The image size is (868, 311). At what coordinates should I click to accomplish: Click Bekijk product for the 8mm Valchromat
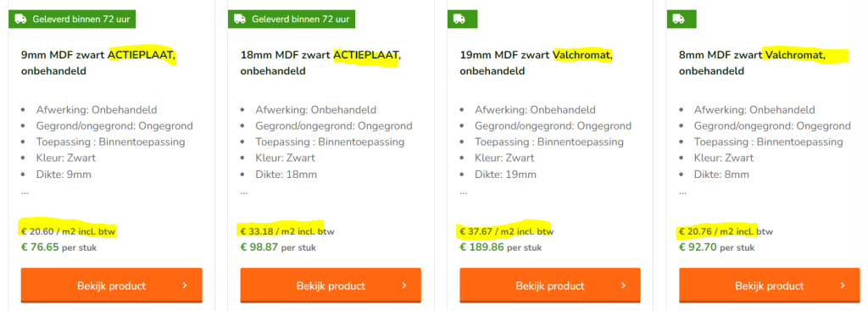coord(769,286)
